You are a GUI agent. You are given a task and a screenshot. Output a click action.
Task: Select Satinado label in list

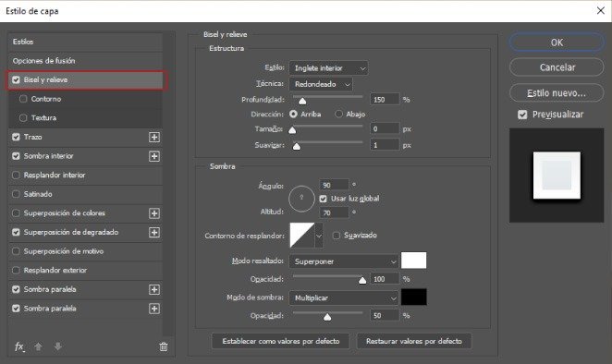tap(38, 194)
